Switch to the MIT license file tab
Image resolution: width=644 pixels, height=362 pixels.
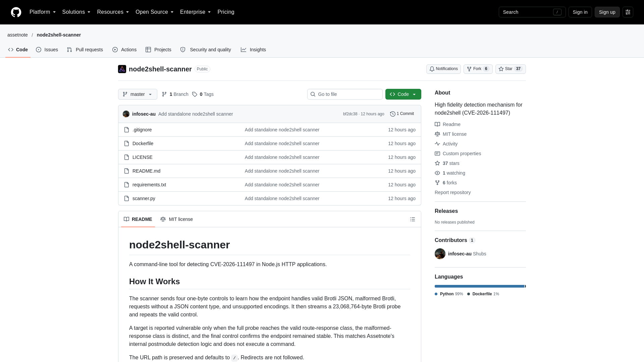click(176, 219)
